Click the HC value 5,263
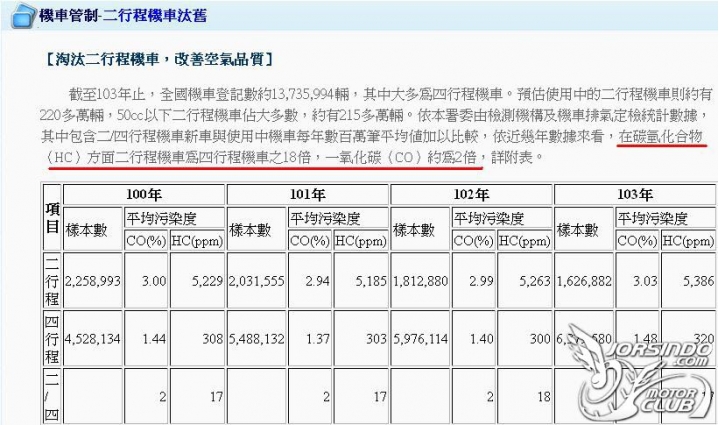 click(x=534, y=281)
